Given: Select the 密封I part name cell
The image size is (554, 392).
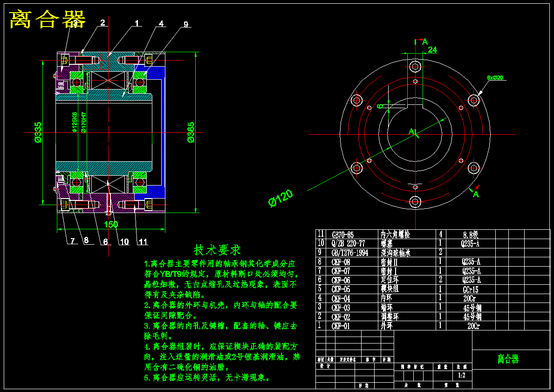Looking at the screenshot, I should pyautogui.click(x=389, y=271).
